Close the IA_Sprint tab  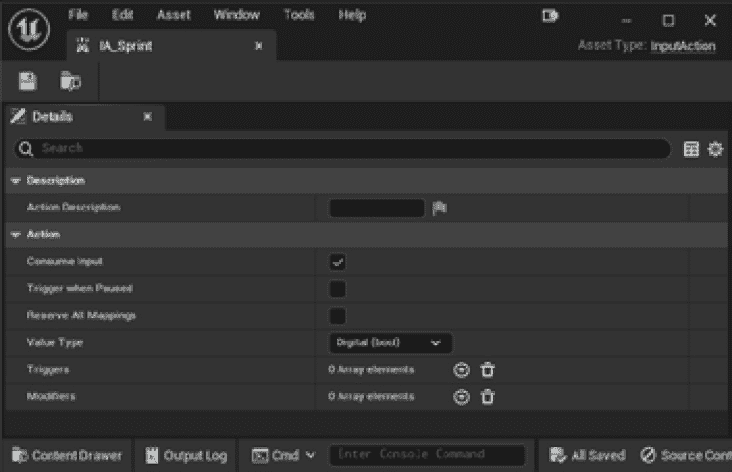coord(258,46)
